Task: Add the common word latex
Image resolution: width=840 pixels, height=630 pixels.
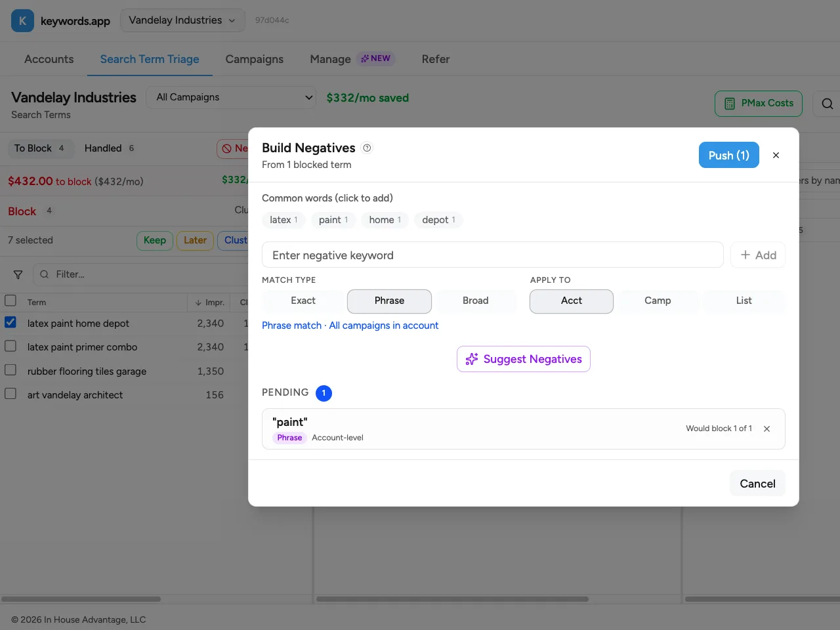Action: 283,220
